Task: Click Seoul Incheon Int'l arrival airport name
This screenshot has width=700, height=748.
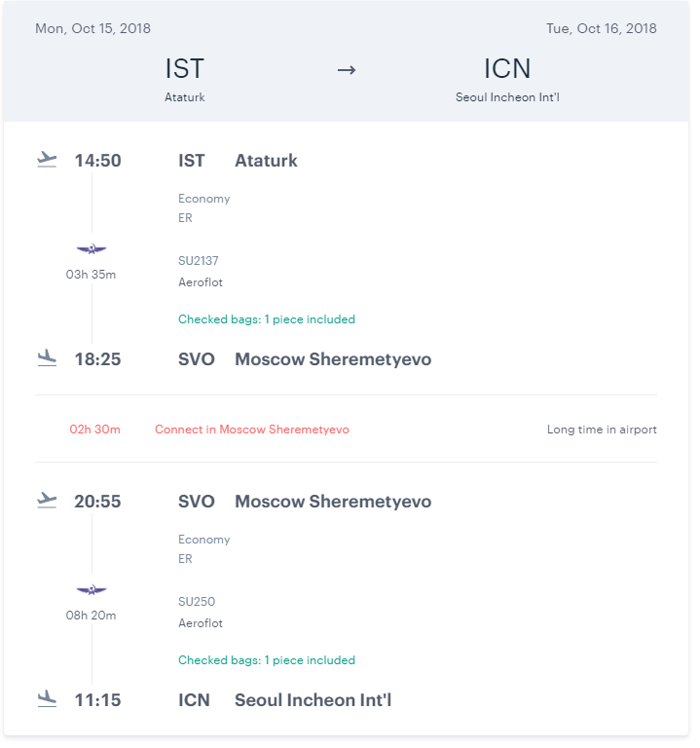Action: pos(313,700)
